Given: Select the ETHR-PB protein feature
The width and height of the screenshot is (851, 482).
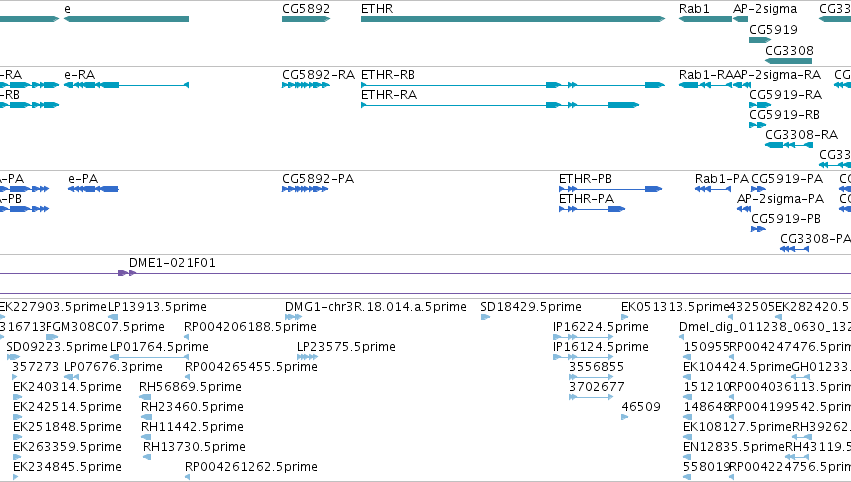Looking at the screenshot, I should [611, 189].
